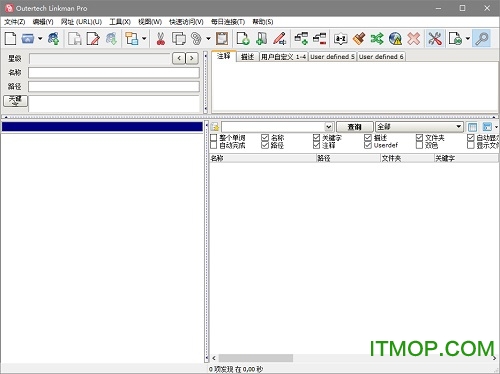Viewport: 500px width, 374px height.
Task: Click the blue open folder toolbar icon
Action: coord(28,39)
